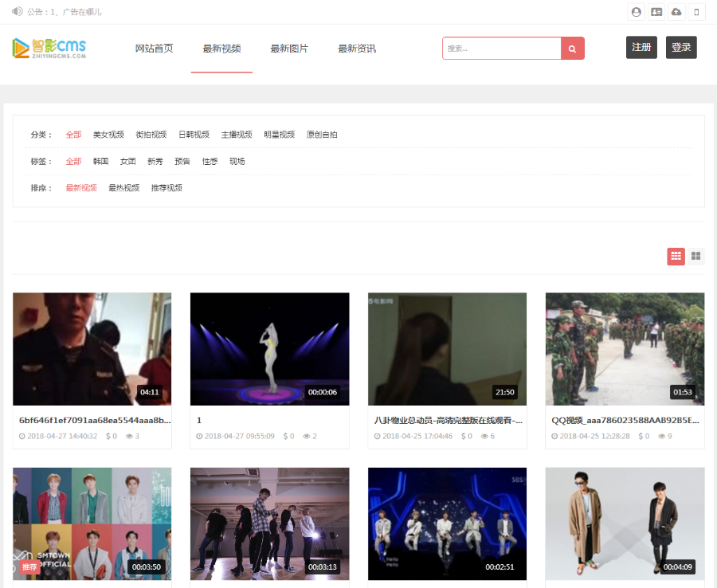Click date 2018-04-27 14:40:32

tap(62, 436)
